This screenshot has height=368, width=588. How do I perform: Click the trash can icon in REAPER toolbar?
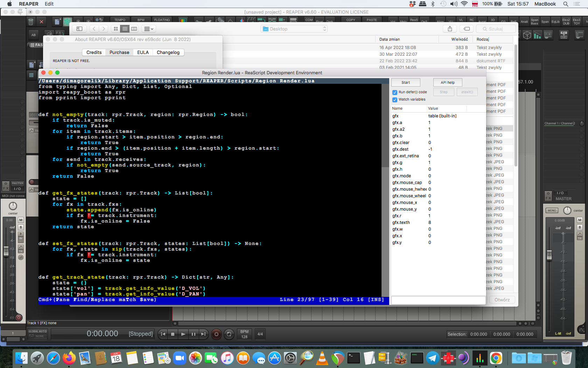click(31, 22)
